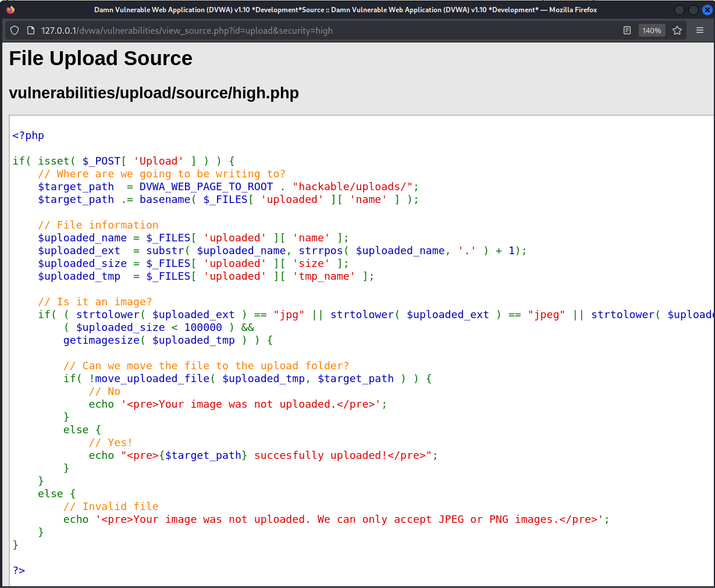Screen dimensions: 715x588
Task: Click the '// Invalid file' comment
Action: (x=111, y=507)
